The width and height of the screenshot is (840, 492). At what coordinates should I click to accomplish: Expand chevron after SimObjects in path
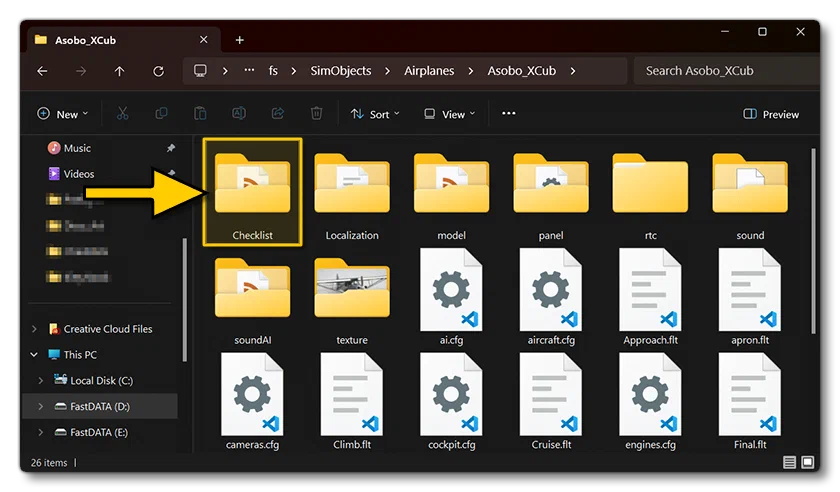click(387, 71)
